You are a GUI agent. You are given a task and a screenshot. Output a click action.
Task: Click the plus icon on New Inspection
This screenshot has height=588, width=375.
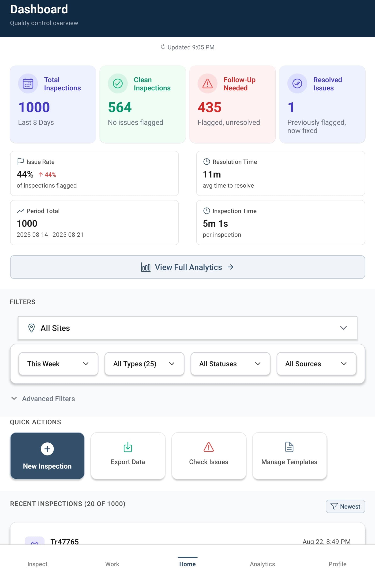47,449
